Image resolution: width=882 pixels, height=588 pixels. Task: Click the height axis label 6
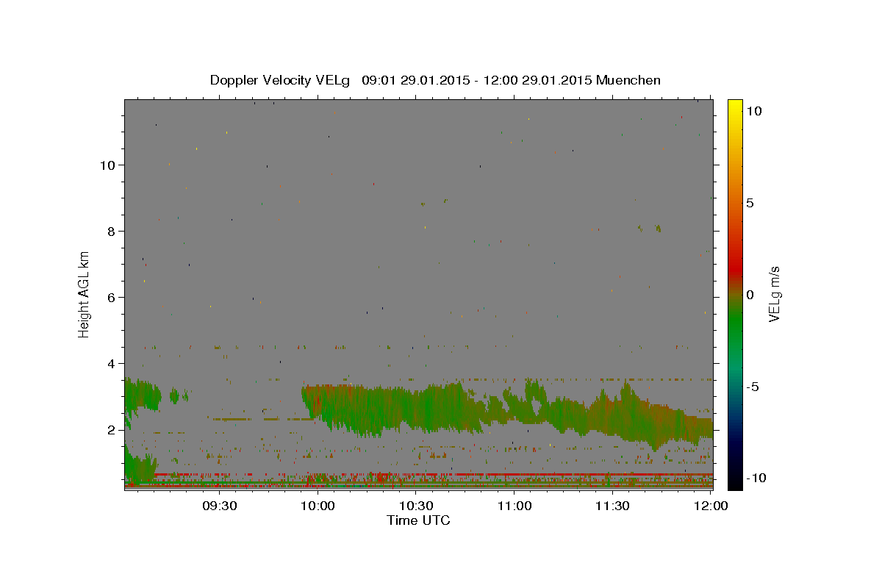(x=111, y=297)
